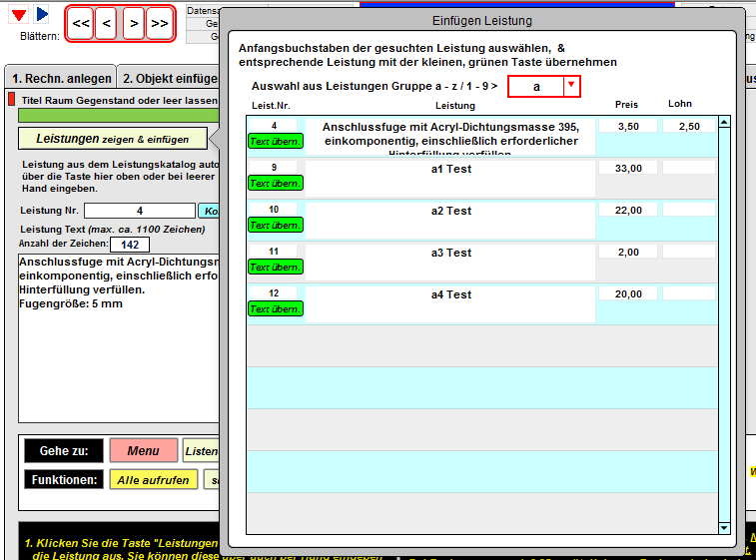
Task: Jump to last record with >> button
Action: point(159,23)
